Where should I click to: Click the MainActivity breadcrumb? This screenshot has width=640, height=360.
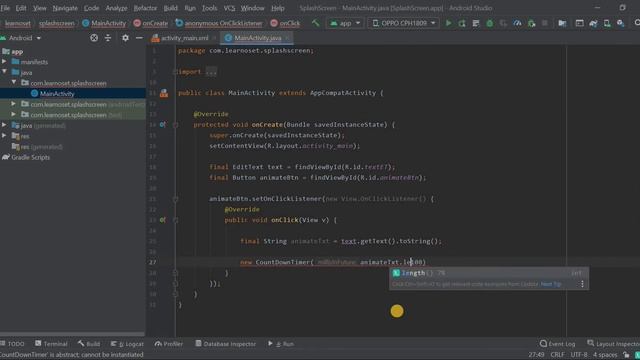click(104, 23)
